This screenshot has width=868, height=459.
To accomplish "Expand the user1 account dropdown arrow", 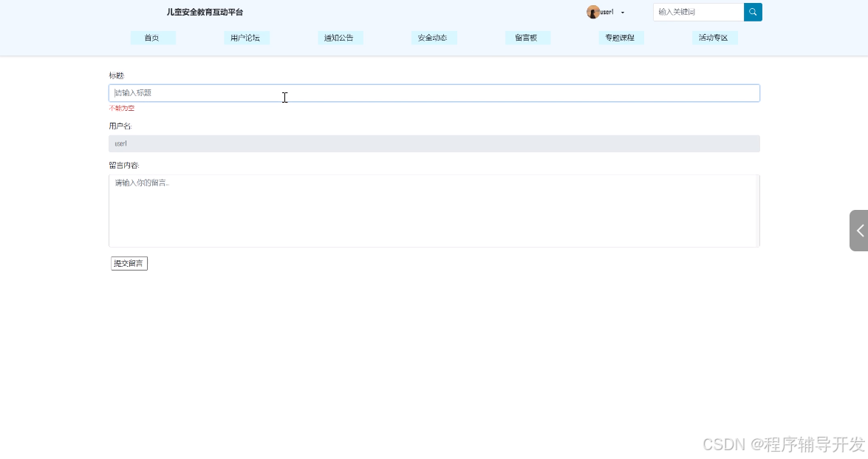I will [623, 13].
